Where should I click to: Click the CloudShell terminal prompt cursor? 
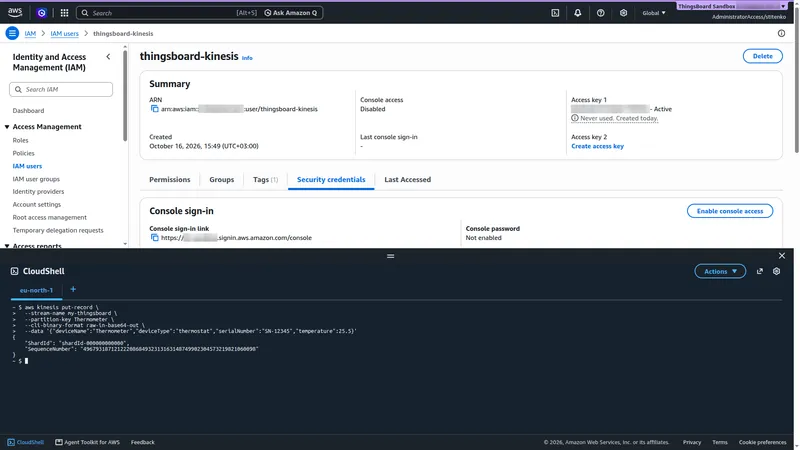point(27,361)
